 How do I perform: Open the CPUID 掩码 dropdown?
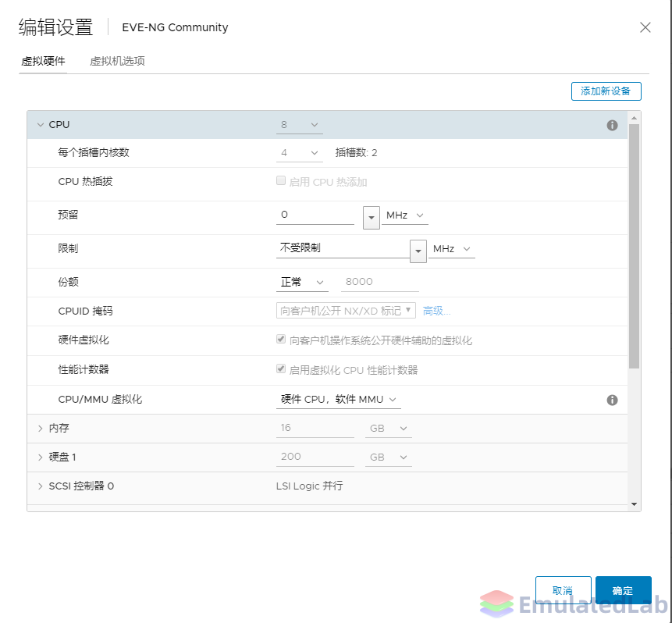(x=346, y=311)
